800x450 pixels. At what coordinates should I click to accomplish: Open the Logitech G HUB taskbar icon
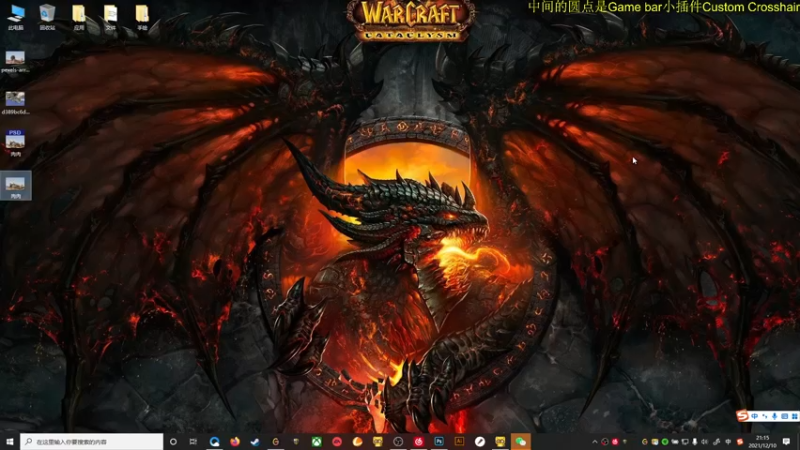(x=276, y=442)
